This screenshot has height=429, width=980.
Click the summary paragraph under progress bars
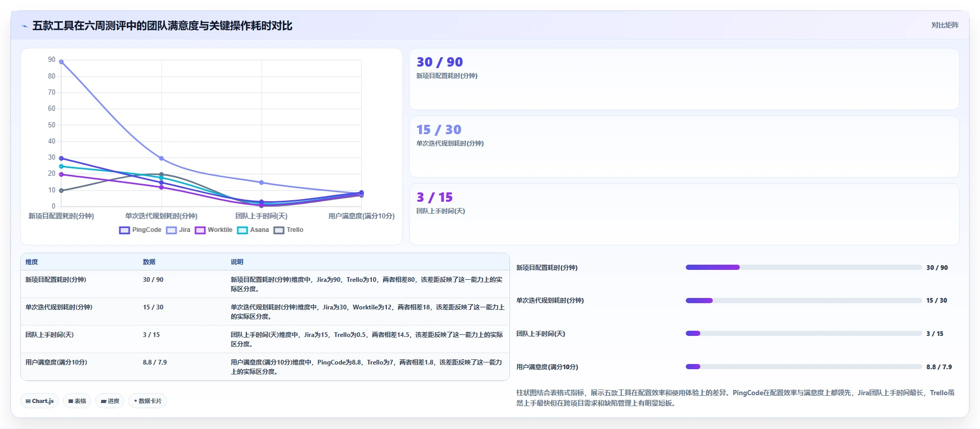click(x=735, y=398)
